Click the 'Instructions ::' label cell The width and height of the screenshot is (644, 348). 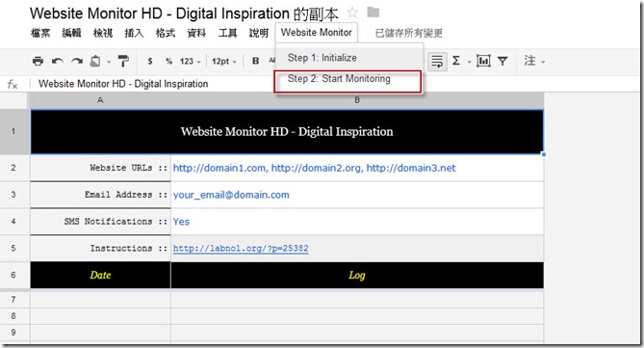[101, 248]
